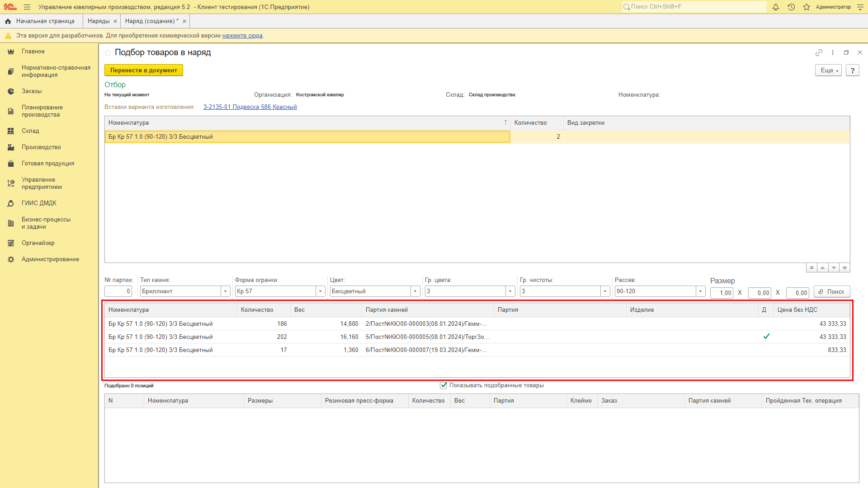
Task: Click Перенести в документ button
Action: pos(144,70)
